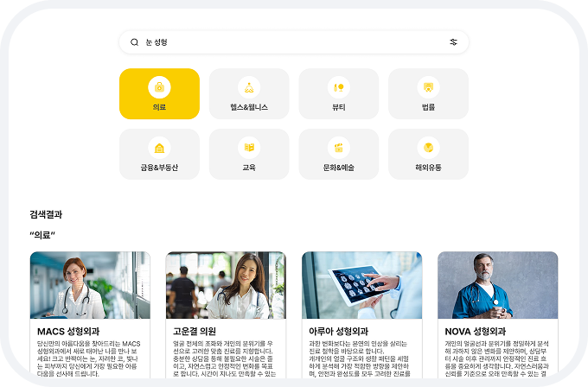The image size is (588, 387).
Task: Switch to the 헬스&웰니스 category label
Action: tap(249, 107)
